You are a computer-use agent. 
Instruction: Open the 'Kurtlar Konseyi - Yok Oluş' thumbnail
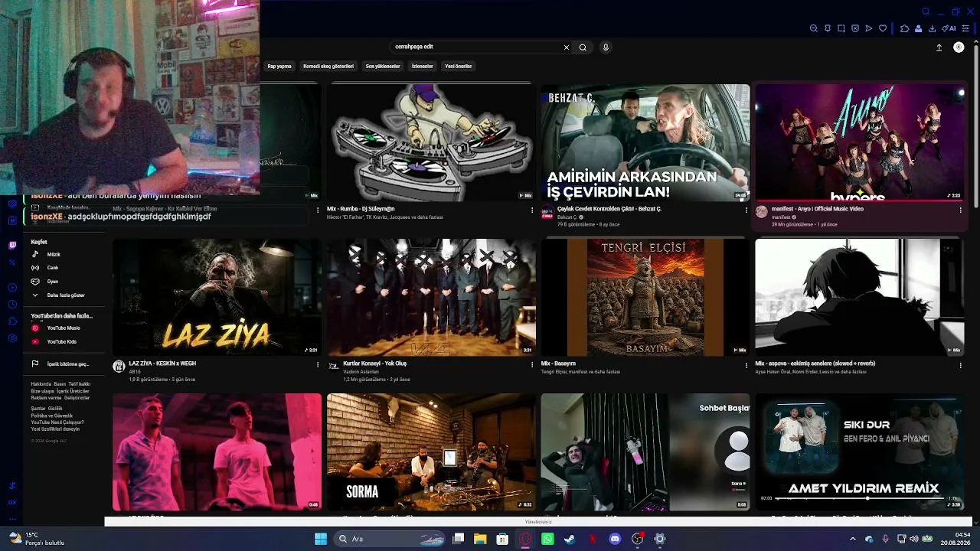coord(431,297)
